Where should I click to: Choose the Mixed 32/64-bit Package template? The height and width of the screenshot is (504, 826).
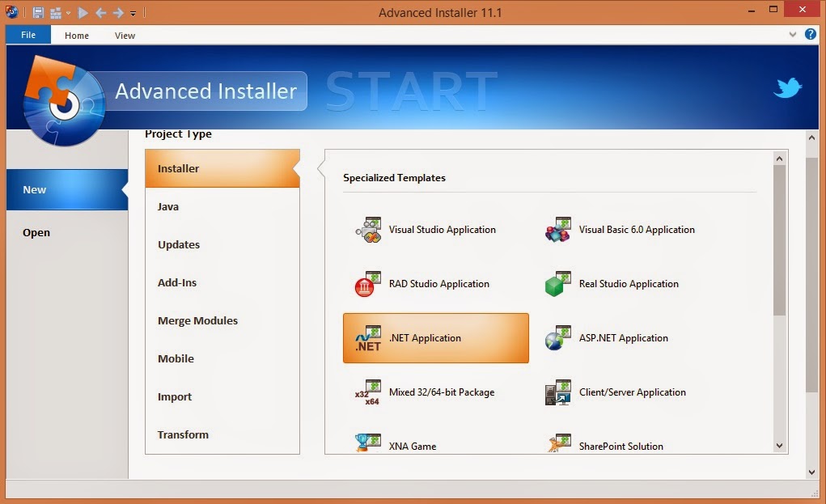443,392
